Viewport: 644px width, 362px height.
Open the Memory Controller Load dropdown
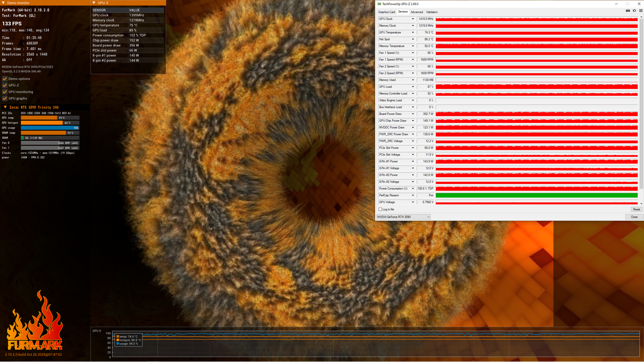click(413, 94)
